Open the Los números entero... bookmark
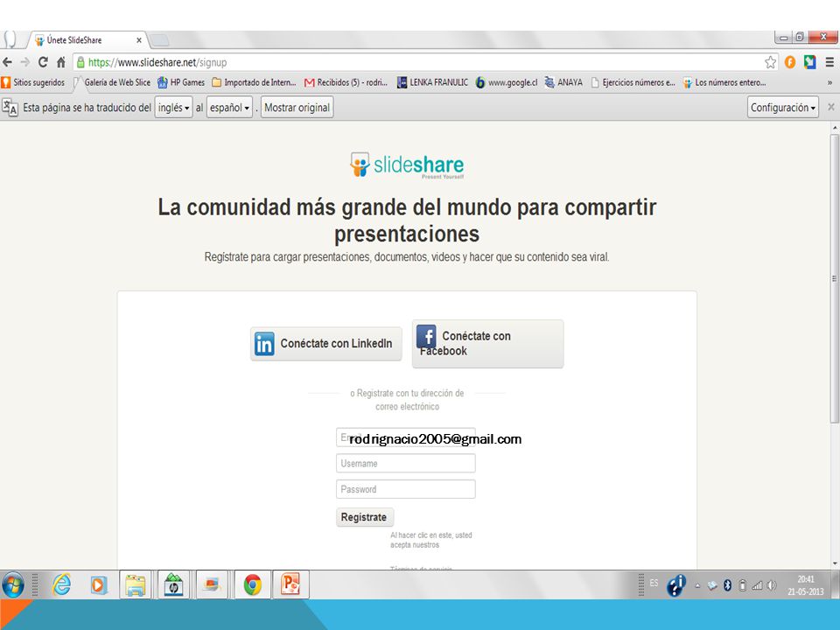This screenshot has width=840, height=630. tap(724, 82)
